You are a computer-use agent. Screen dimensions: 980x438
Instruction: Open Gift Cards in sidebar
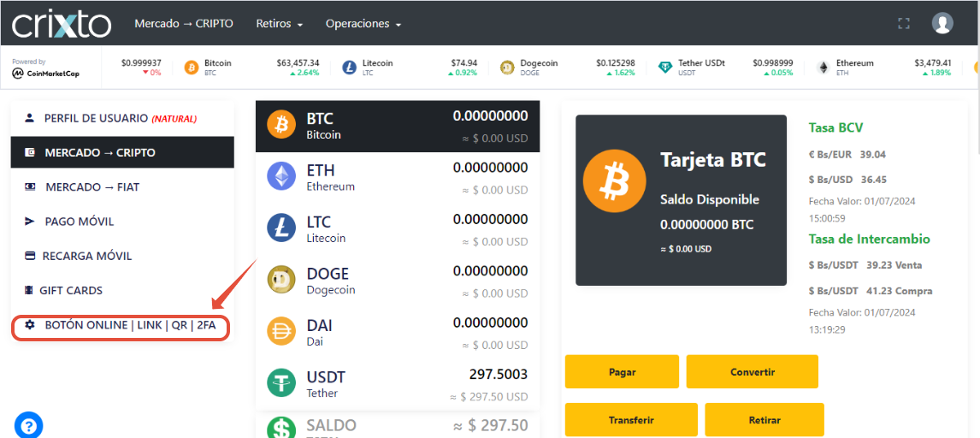coord(122,291)
